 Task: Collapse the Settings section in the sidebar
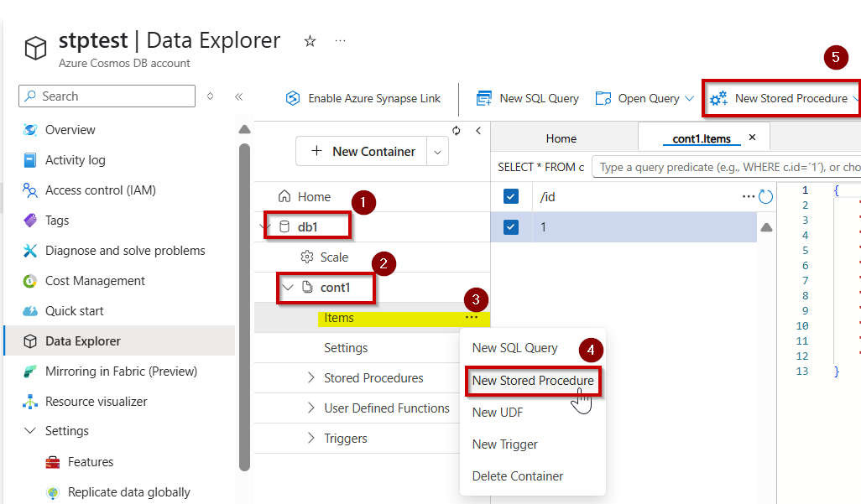point(30,431)
